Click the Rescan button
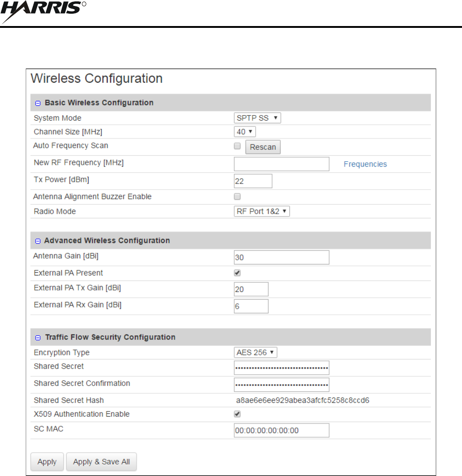 [x=262, y=147]
